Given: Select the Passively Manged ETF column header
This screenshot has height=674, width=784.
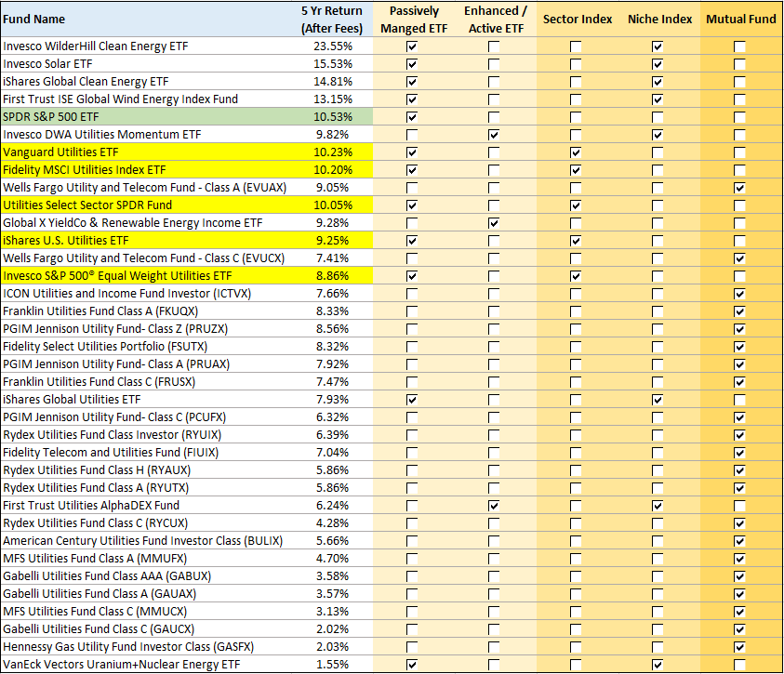Looking at the screenshot, I should [414, 19].
